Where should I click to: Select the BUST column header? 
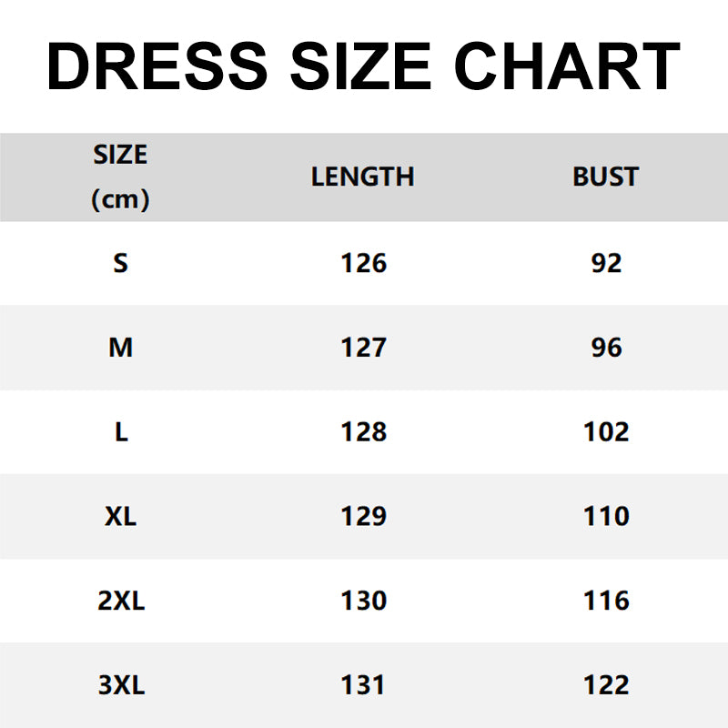click(605, 177)
